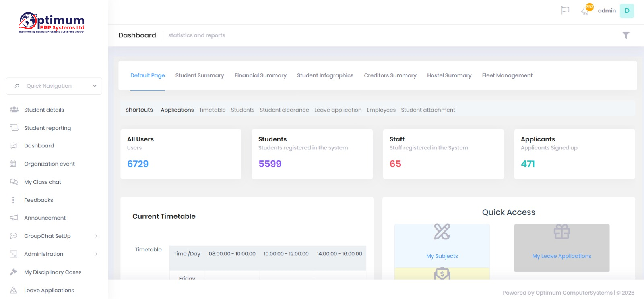The image size is (644, 299).
Task: Click the Student details people icon
Action: [14, 110]
